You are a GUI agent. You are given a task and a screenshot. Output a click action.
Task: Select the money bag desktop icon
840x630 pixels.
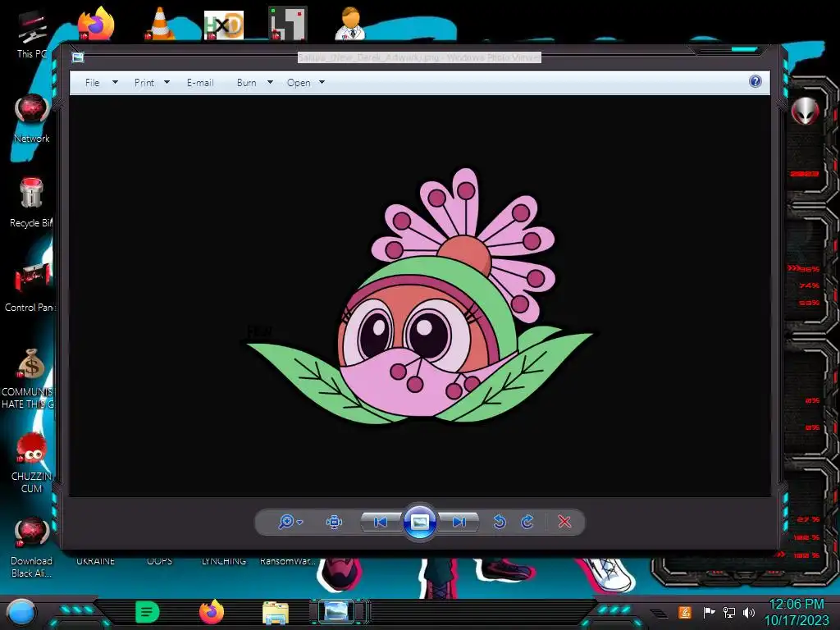30,378
